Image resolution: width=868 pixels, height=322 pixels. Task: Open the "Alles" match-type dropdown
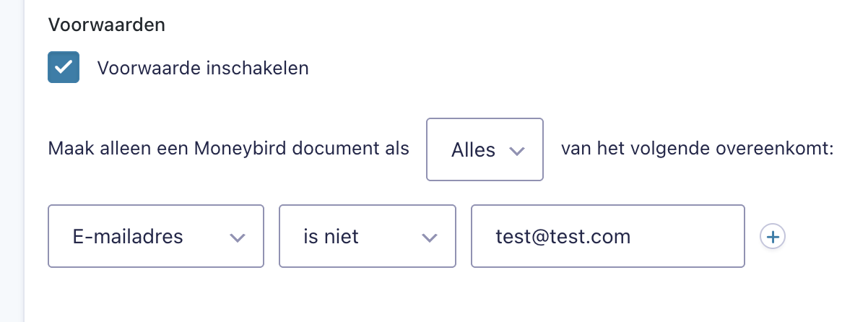[x=485, y=149]
